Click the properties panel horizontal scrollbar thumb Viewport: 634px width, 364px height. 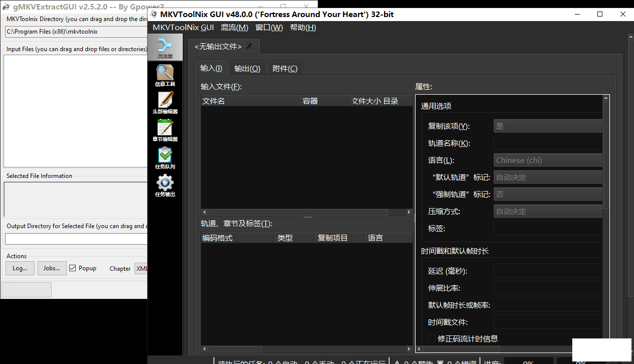461,349
